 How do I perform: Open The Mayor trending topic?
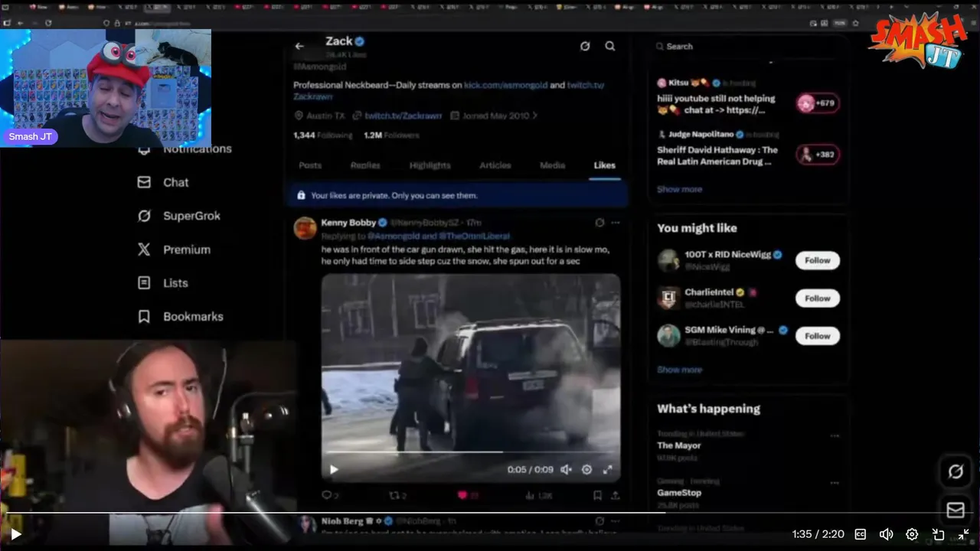point(679,445)
